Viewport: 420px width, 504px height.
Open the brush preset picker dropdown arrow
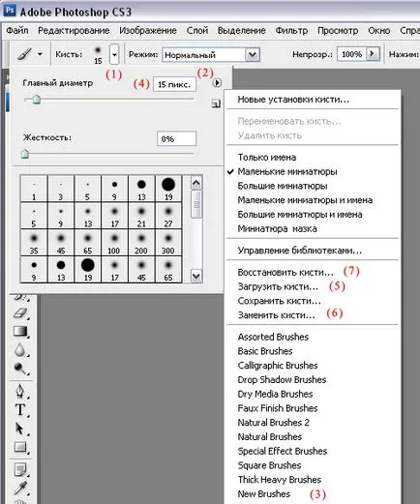(x=114, y=54)
